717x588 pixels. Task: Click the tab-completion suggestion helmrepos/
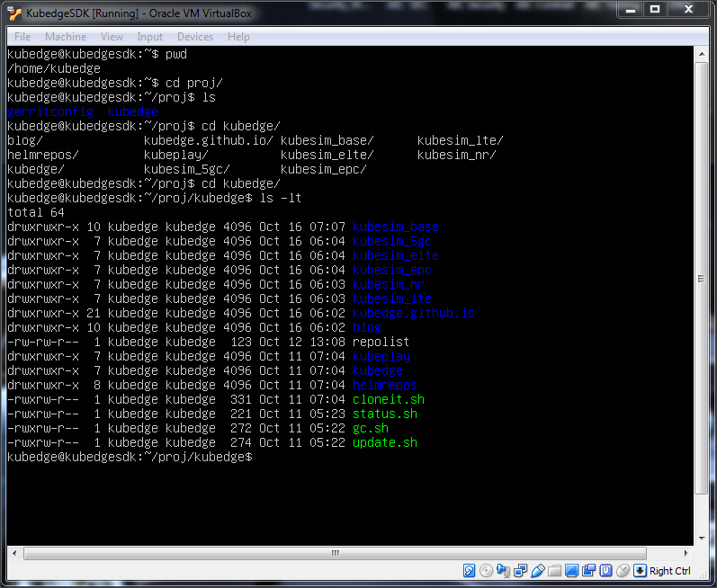(x=43, y=155)
